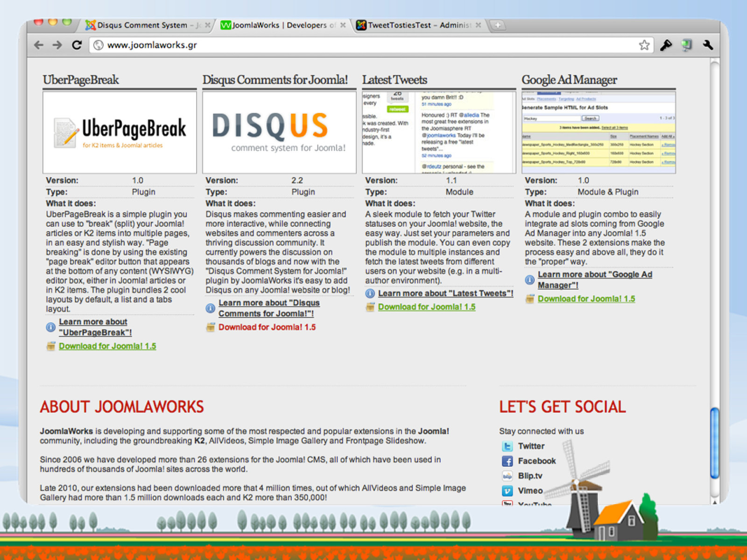Click the ABOUT JOOMLAWORKS heading
747x560 pixels.
122,407
